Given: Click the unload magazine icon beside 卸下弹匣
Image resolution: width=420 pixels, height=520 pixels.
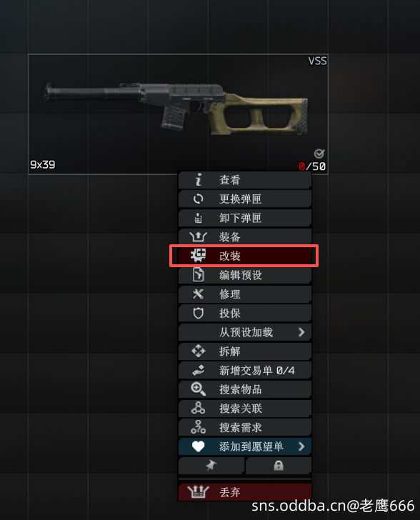Looking at the screenshot, I should click(199, 218).
